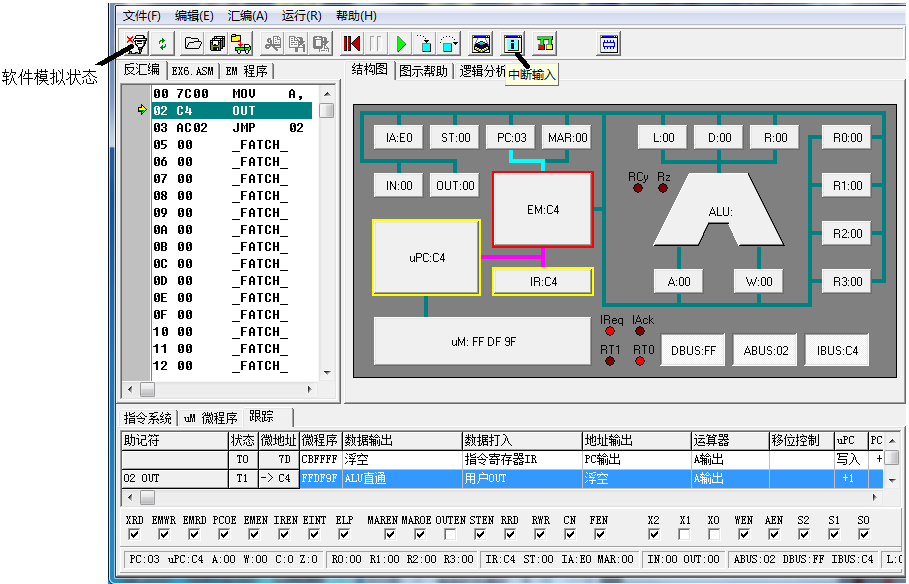The height and width of the screenshot is (584, 909).
Task: Open the 编辑(E) menu
Action: coord(194,16)
